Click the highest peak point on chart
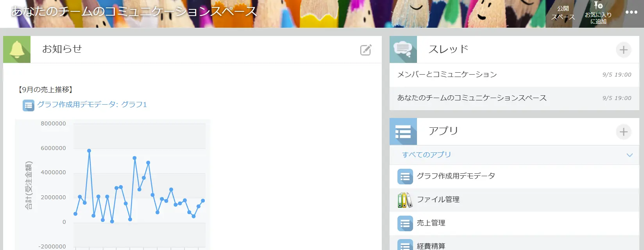Image resolution: width=644 pixels, height=250 pixels. click(89, 151)
